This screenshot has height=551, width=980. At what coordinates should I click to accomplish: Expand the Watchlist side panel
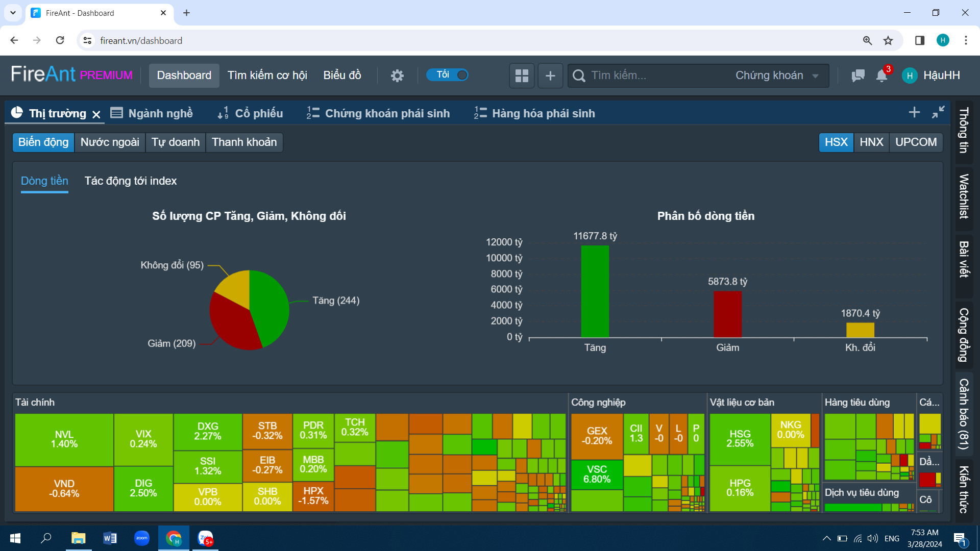click(x=964, y=196)
